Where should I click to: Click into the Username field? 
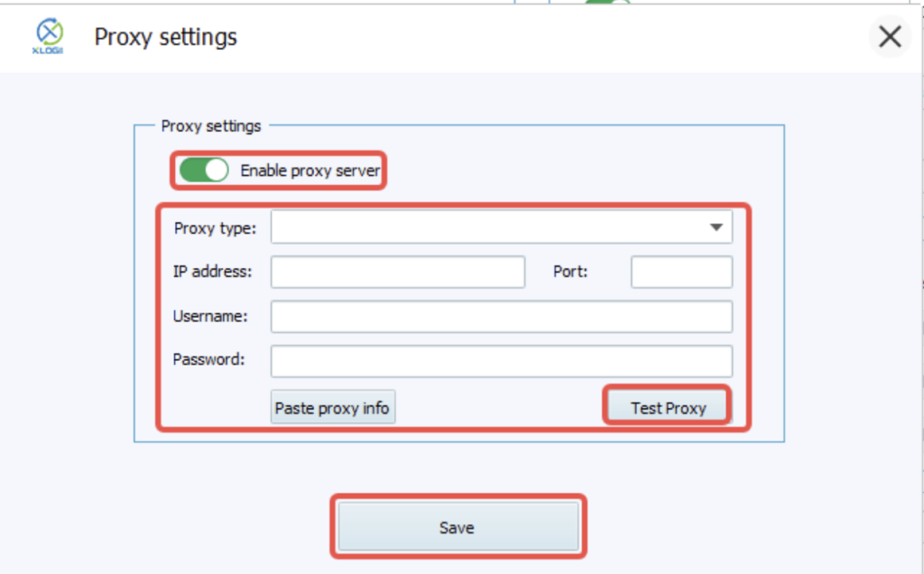[502, 317]
